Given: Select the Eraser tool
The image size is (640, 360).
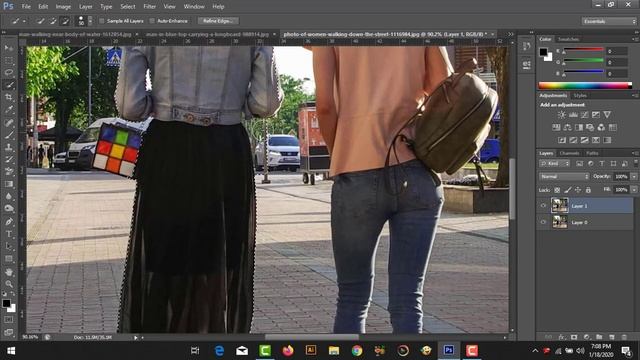Looking at the screenshot, I should tap(9, 171).
